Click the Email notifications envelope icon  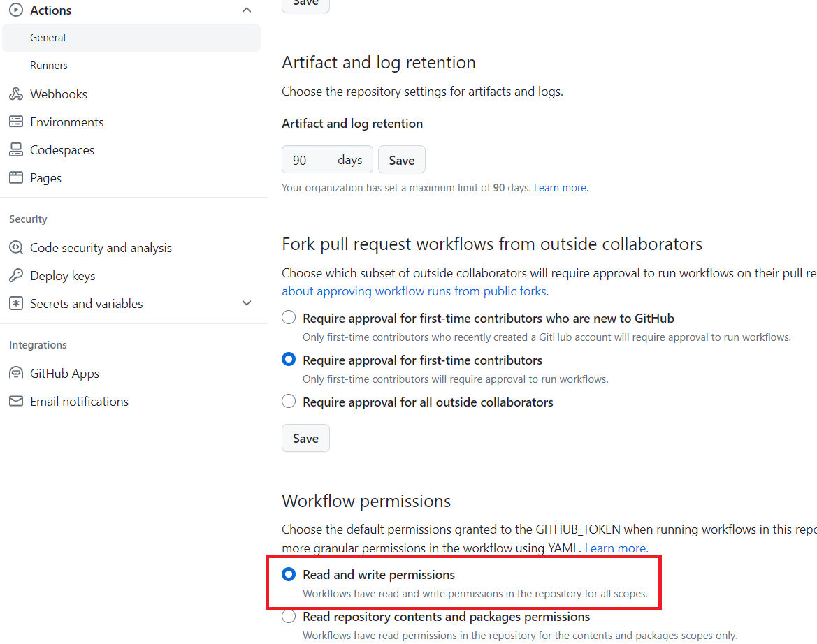point(15,402)
